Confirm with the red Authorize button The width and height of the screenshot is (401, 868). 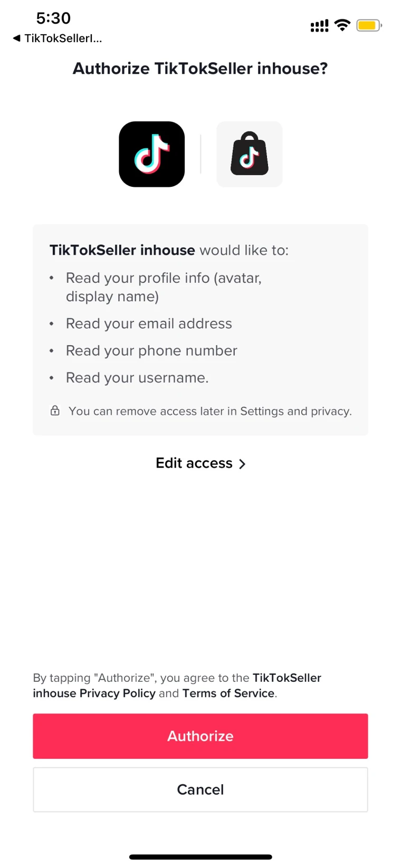[200, 736]
